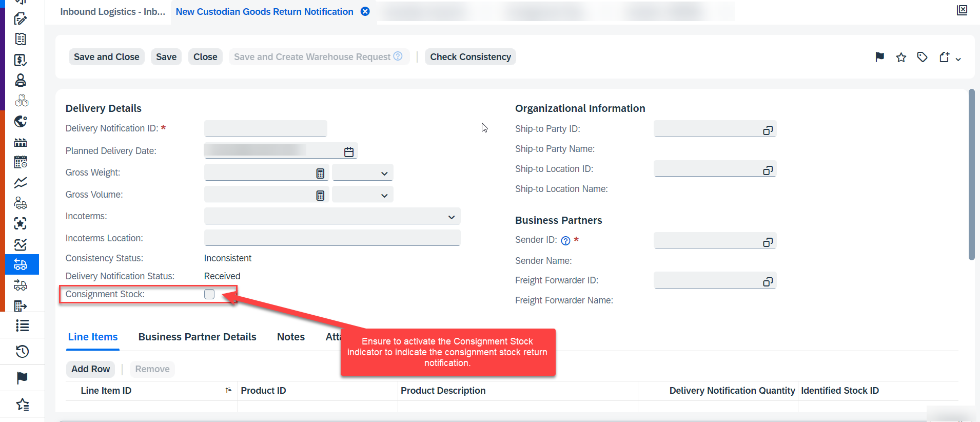Click the Check Consistency button
This screenshot has height=422, width=980.
(x=471, y=57)
